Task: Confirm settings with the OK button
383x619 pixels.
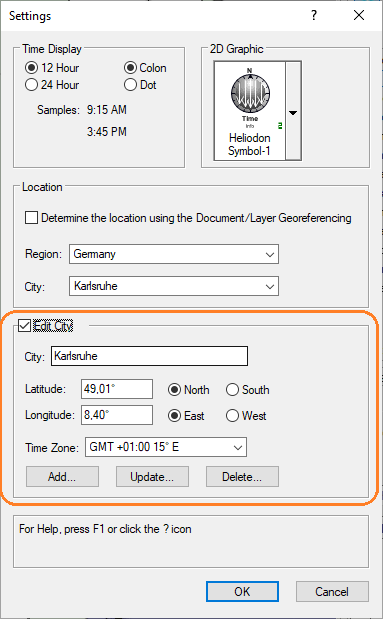Action: (242, 591)
